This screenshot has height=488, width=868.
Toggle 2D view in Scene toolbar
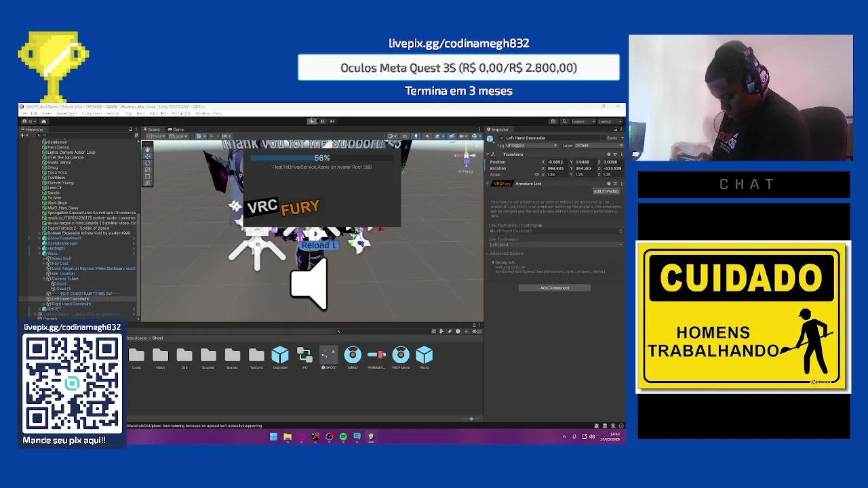404,136
